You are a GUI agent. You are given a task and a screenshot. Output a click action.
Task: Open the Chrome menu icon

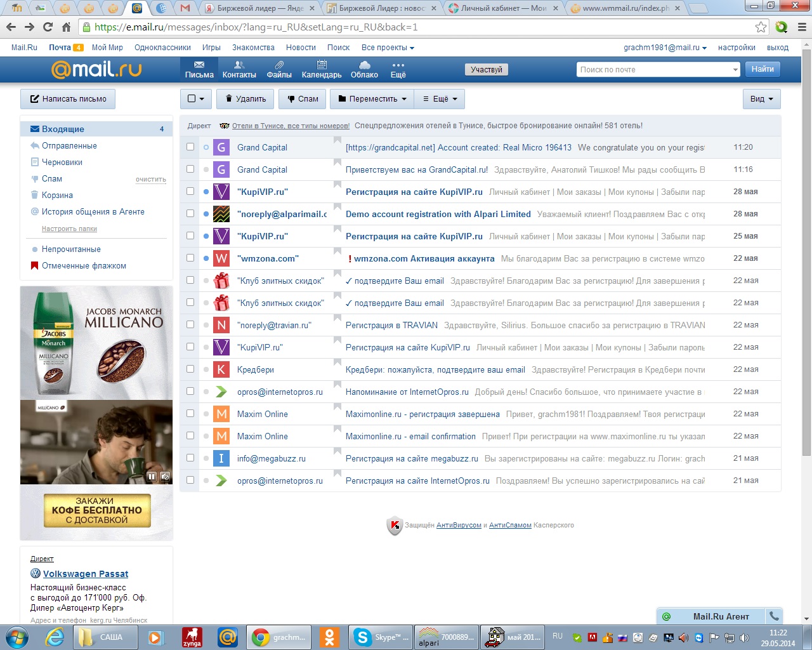802,27
